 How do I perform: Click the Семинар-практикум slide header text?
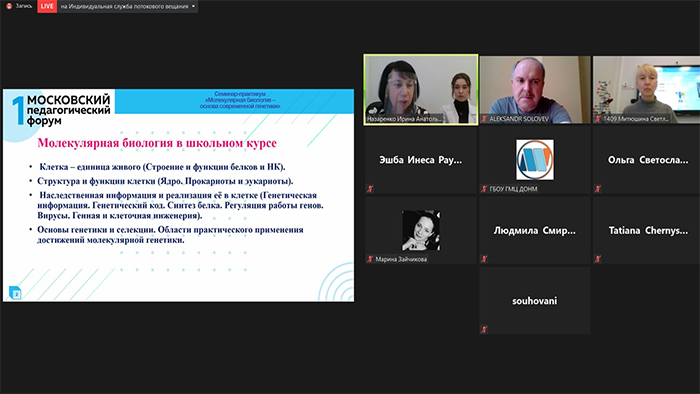tap(240, 100)
